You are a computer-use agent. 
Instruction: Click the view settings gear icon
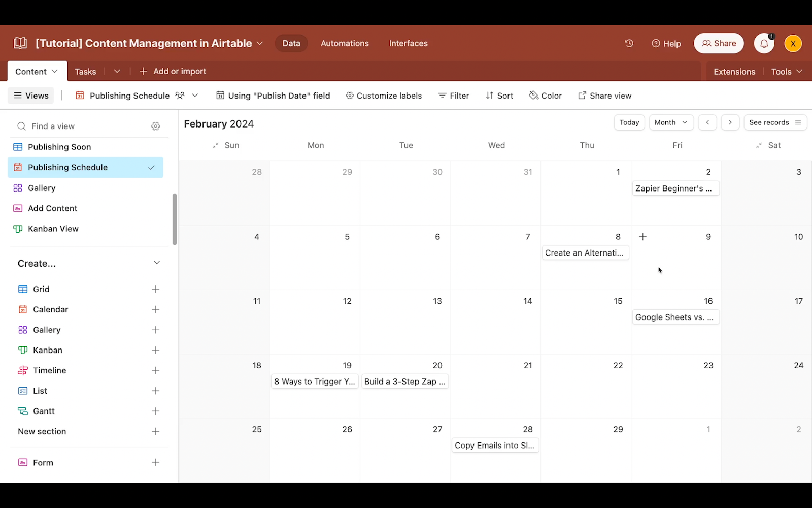coord(156,126)
